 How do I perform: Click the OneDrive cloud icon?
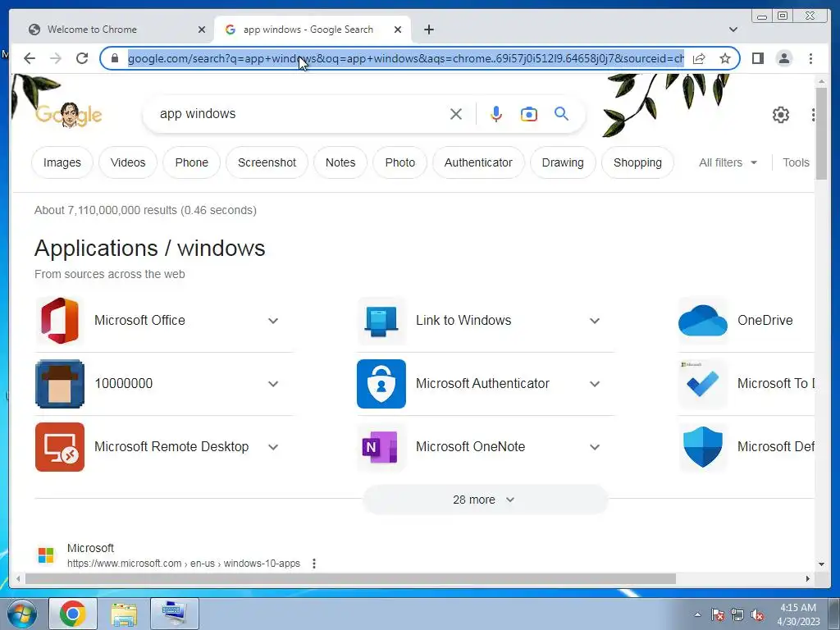pyautogui.click(x=702, y=321)
